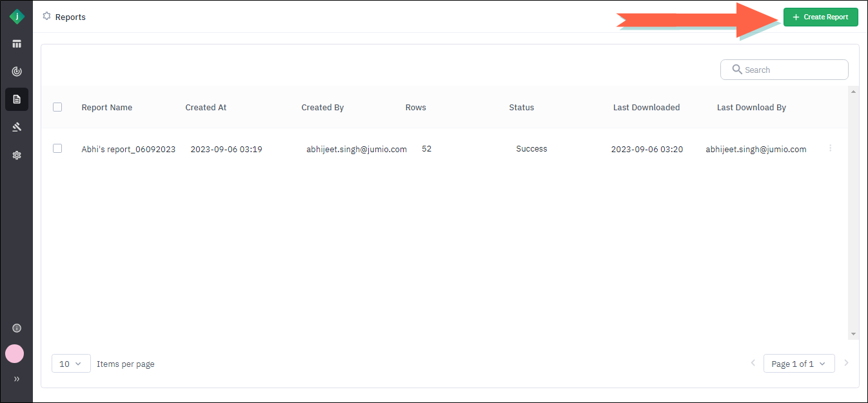868x403 pixels.
Task: Open the radar analytics icon in sidebar
Action: click(x=17, y=72)
